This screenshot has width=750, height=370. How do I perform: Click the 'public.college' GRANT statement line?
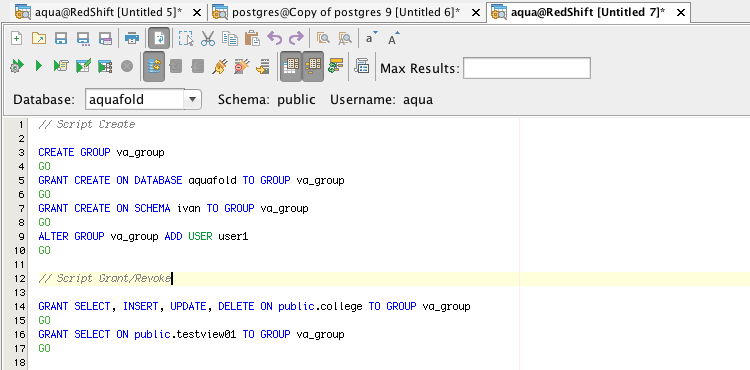pos(254,306)
